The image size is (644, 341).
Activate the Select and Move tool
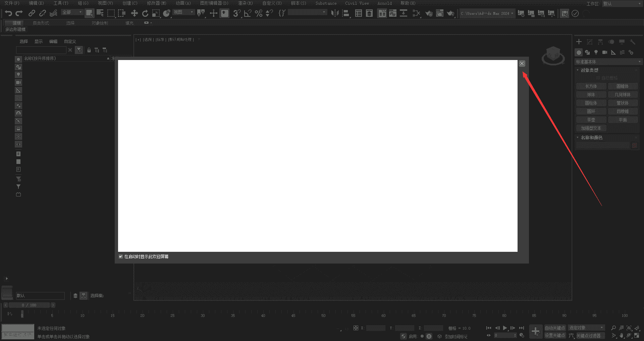point(134,13)
